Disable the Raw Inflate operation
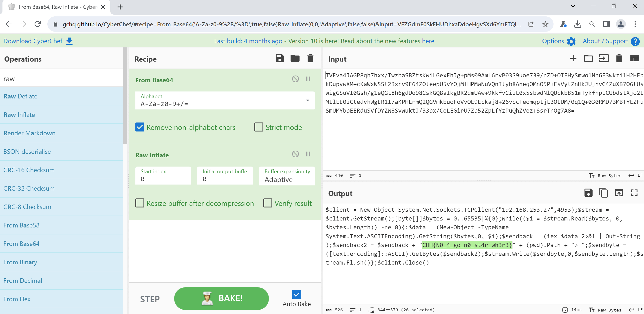This screenshot has height=314, width=644. point(295,154)
